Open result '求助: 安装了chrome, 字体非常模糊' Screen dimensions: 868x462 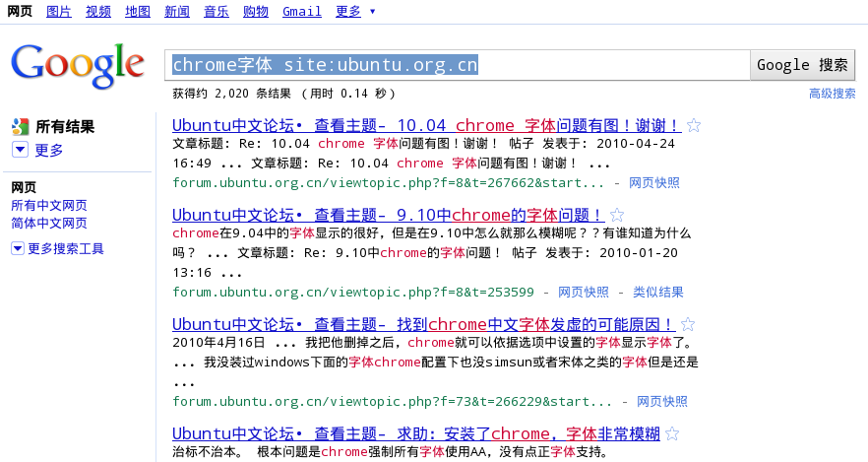pyautogui.click(x=416, y=433)
